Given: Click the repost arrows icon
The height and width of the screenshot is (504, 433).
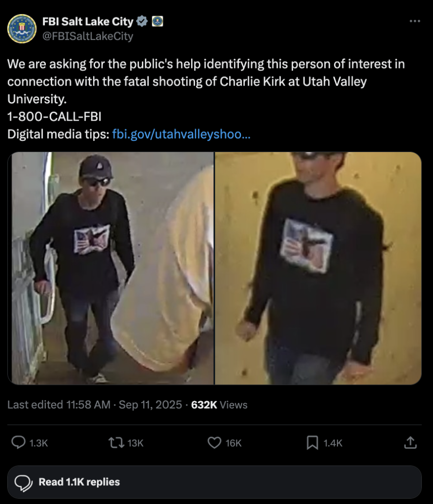Looking at the screenshot, I should (x=116, y=442).
